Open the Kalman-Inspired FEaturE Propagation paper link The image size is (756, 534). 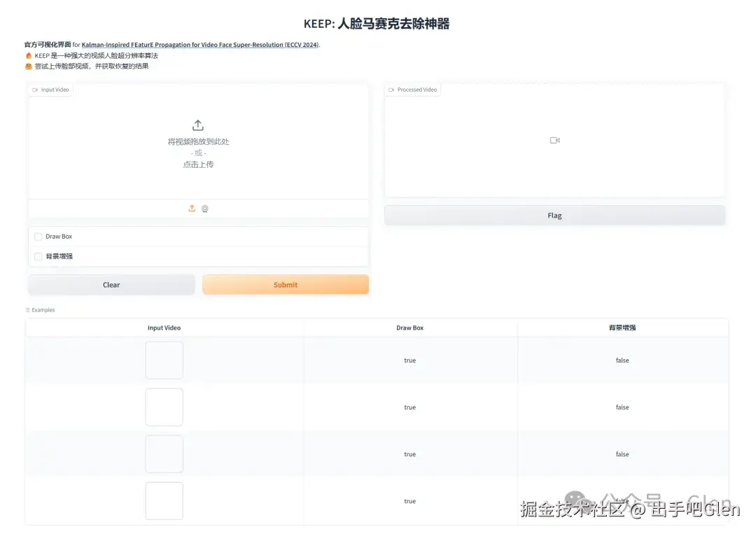[x=200, y=45]
